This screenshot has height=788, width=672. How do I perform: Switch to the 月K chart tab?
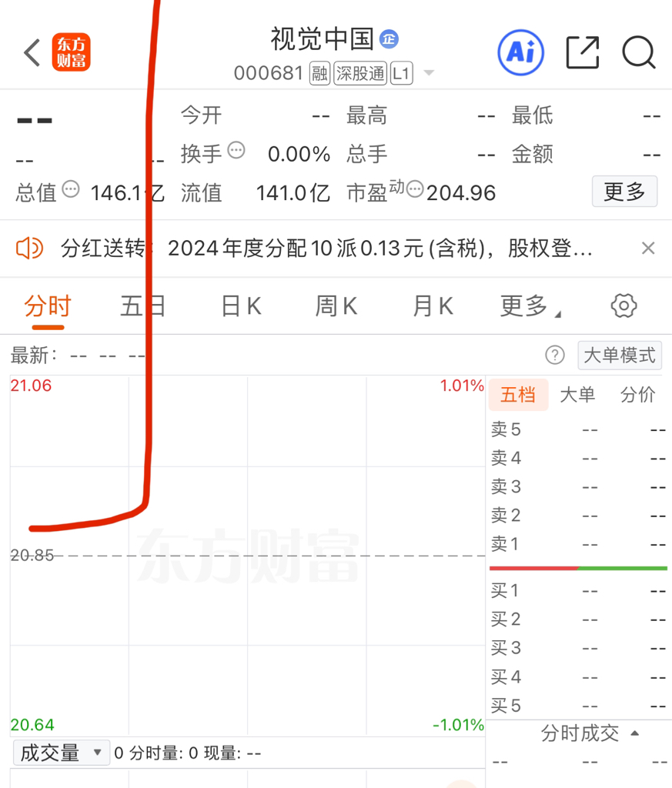point(433,306)
